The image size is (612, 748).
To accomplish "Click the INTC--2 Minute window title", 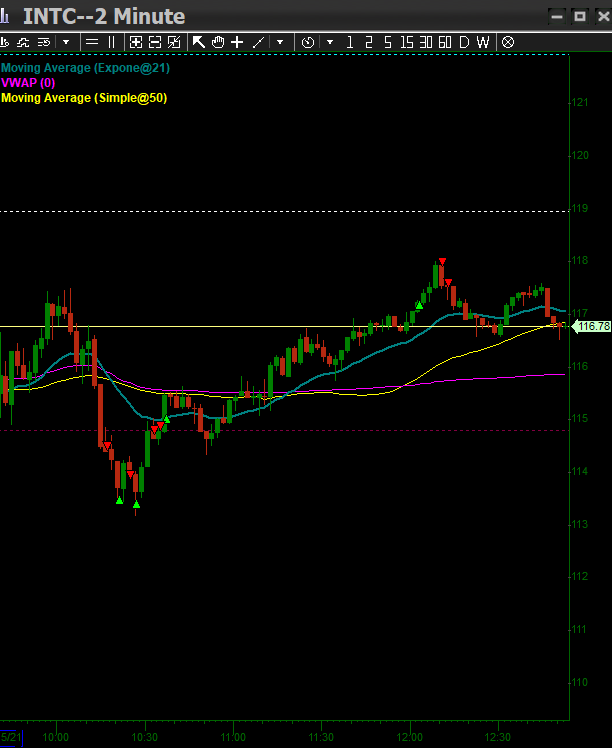I will (104, 16).
